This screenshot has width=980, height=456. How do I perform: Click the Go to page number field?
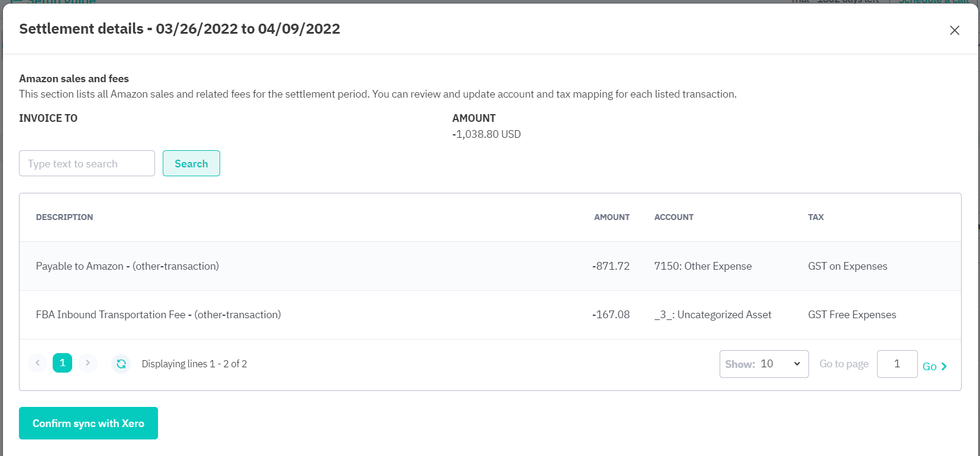[x=897, y=364]
